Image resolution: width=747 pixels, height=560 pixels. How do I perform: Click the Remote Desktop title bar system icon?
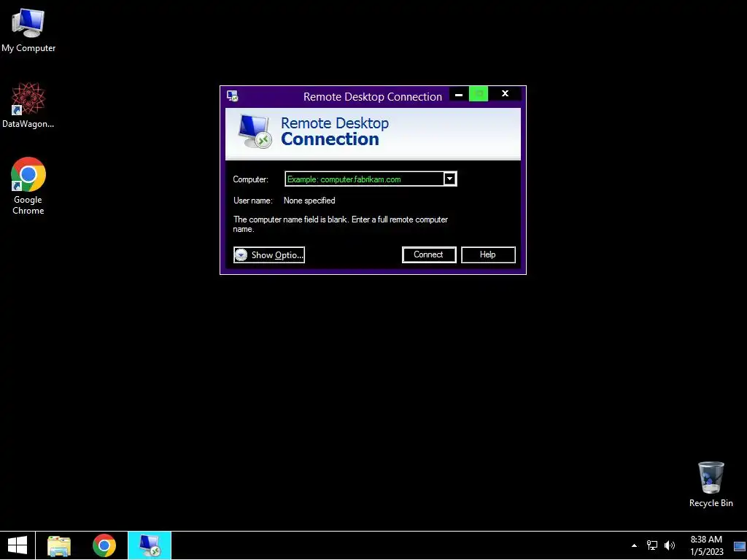(x=233, y=96)
